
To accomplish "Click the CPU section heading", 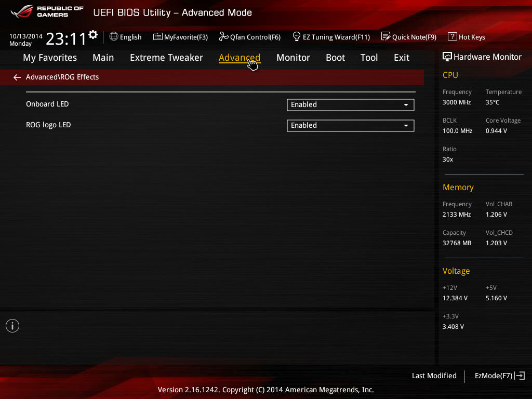I will 450,75.
